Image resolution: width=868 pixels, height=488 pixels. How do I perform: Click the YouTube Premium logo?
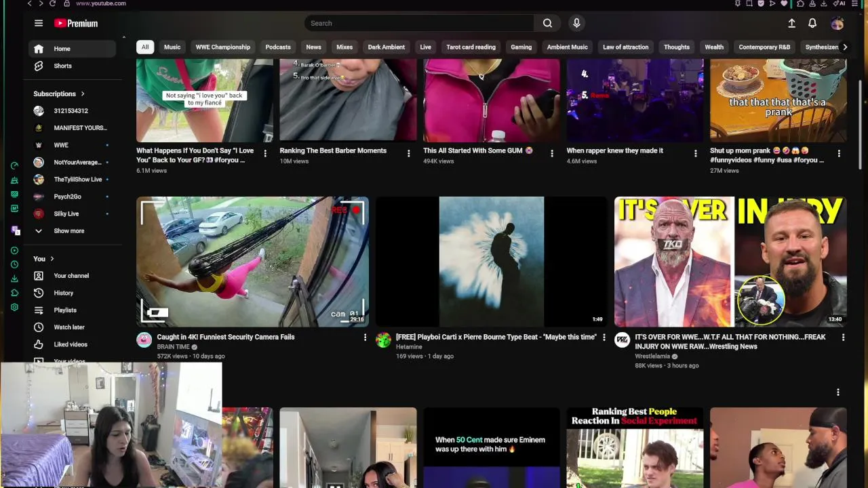(x=76, y=23)
